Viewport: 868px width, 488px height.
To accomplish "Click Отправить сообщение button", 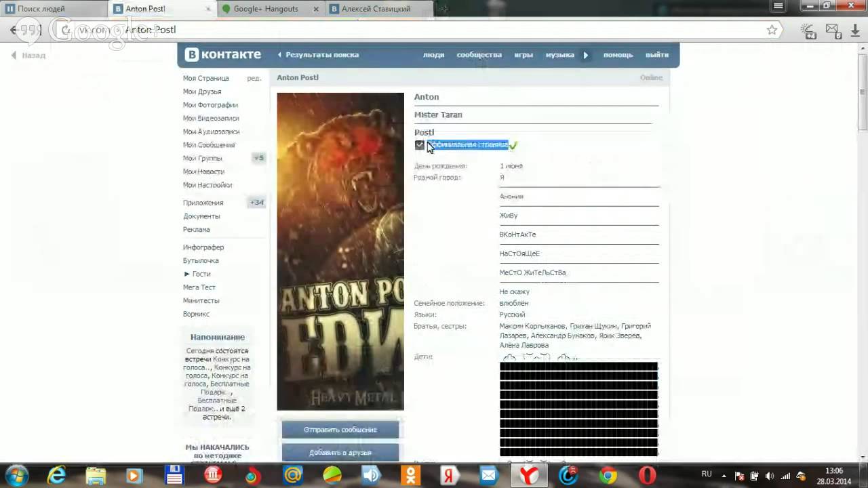I will point(340,430).
